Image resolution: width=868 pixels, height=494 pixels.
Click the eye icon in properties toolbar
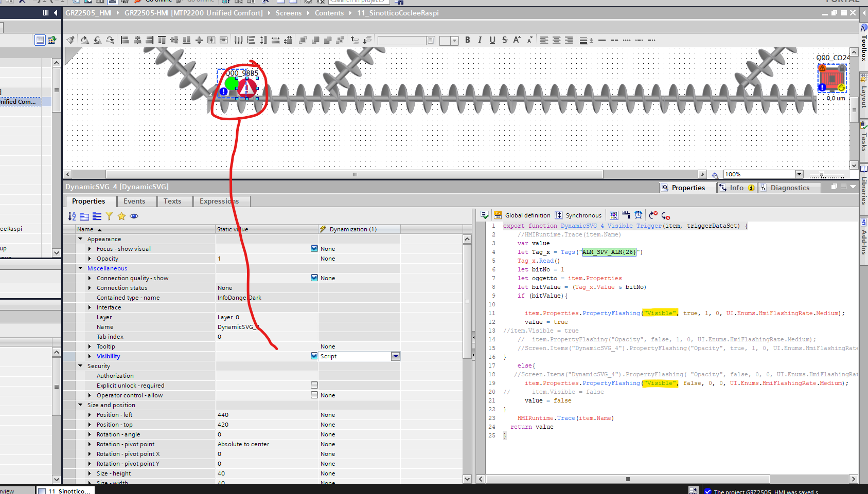pos(134,216)
